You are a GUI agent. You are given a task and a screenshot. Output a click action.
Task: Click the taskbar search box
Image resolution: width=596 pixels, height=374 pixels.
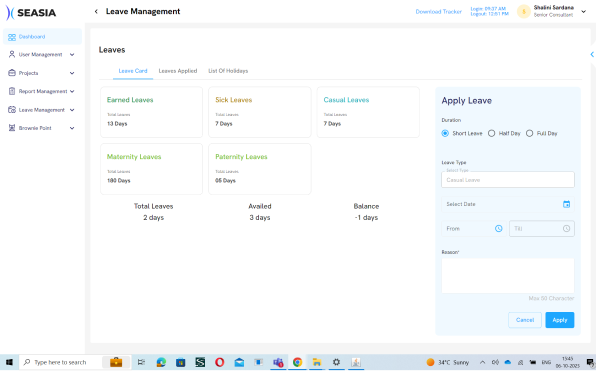(74, 362)
